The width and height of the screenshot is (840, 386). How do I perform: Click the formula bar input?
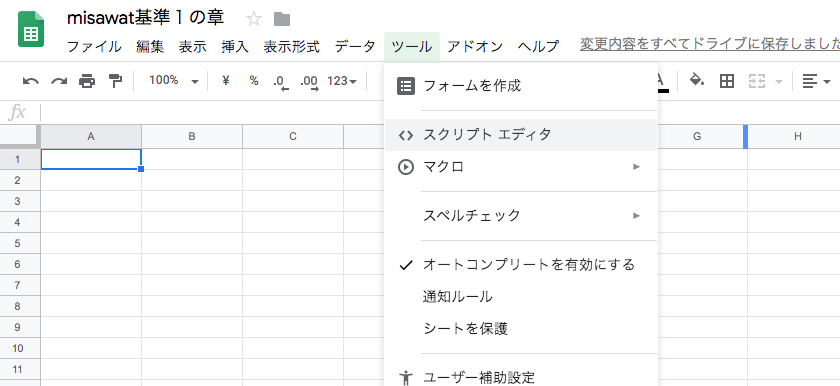point(439,112)
